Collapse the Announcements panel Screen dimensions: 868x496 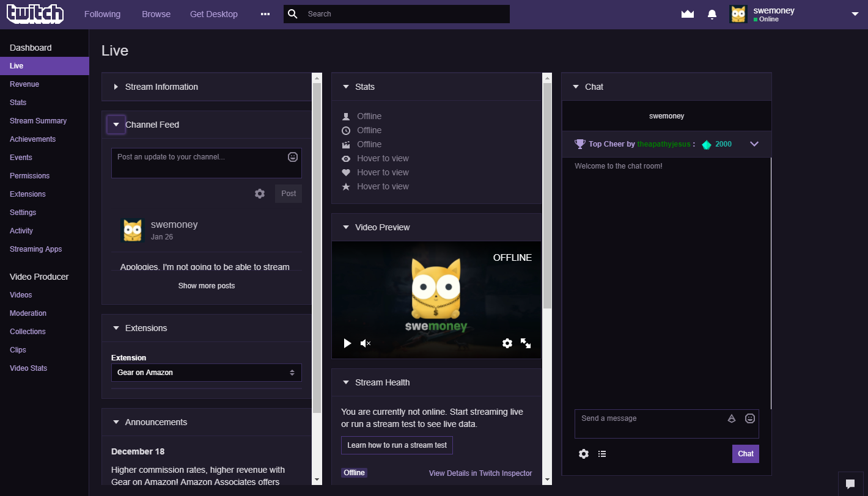coord(116,422)
